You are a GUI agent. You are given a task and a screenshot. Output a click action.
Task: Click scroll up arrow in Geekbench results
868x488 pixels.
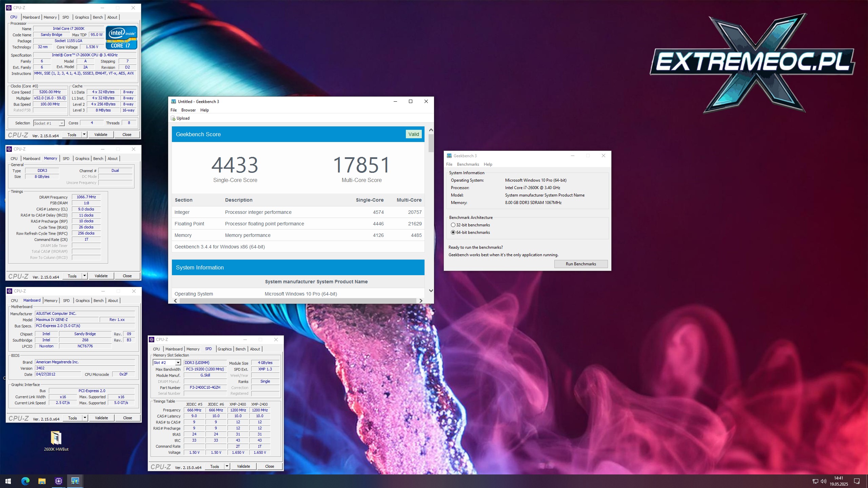(x=431, y=130)
